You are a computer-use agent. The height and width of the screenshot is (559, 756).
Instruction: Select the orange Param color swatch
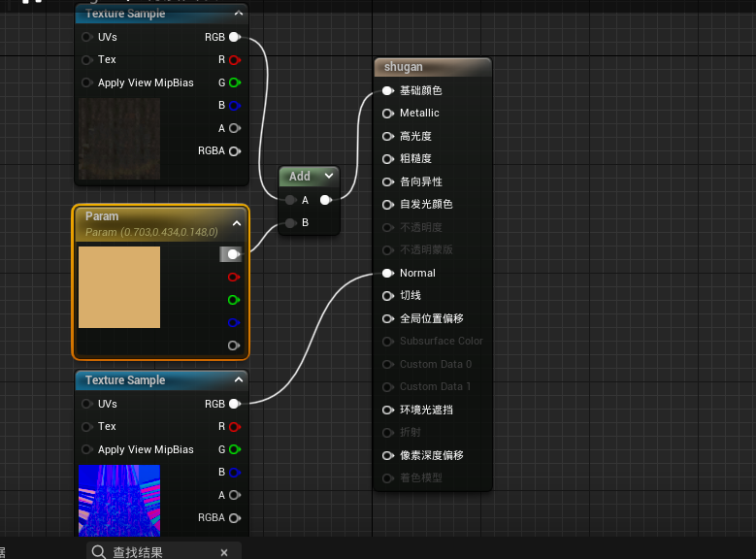click(119, 287)
